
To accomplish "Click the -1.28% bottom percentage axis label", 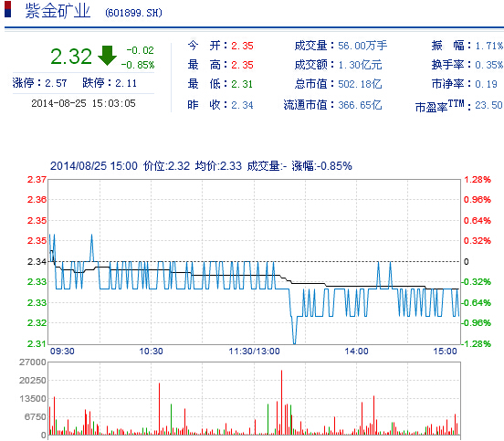I will click(477, 344).
